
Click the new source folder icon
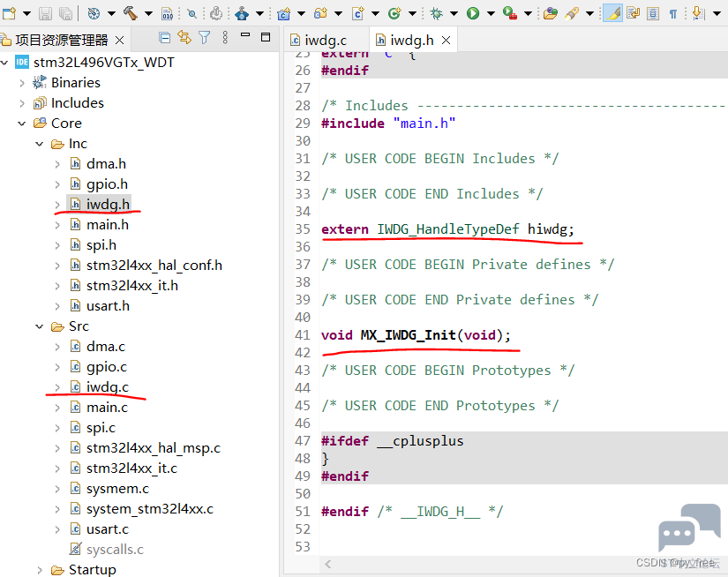click(320, 13)
